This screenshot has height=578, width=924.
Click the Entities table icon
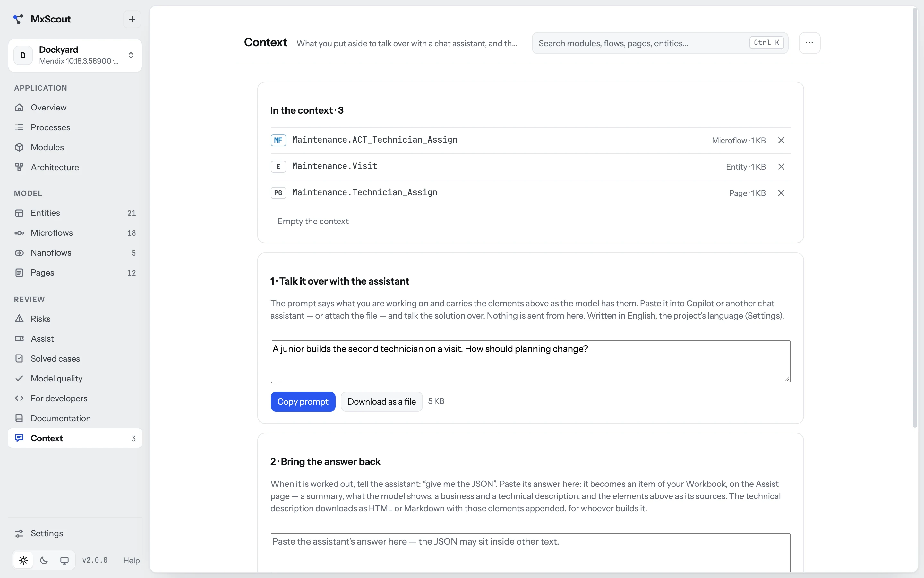19,213
